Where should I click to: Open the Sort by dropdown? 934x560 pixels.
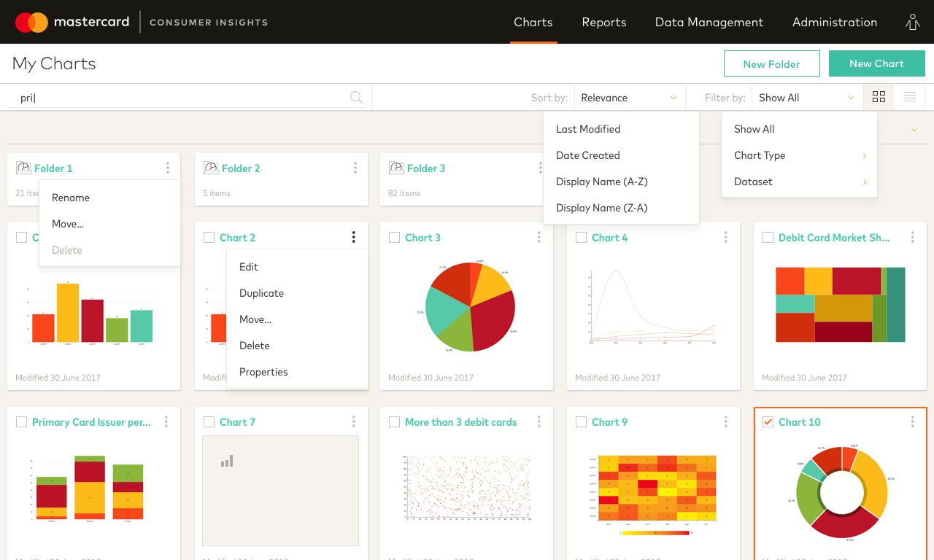click(629, 97)
